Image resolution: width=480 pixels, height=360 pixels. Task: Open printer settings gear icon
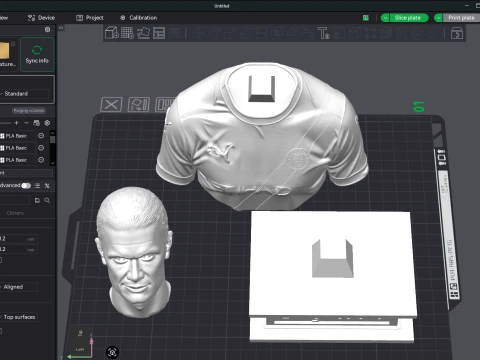[47, 30]
